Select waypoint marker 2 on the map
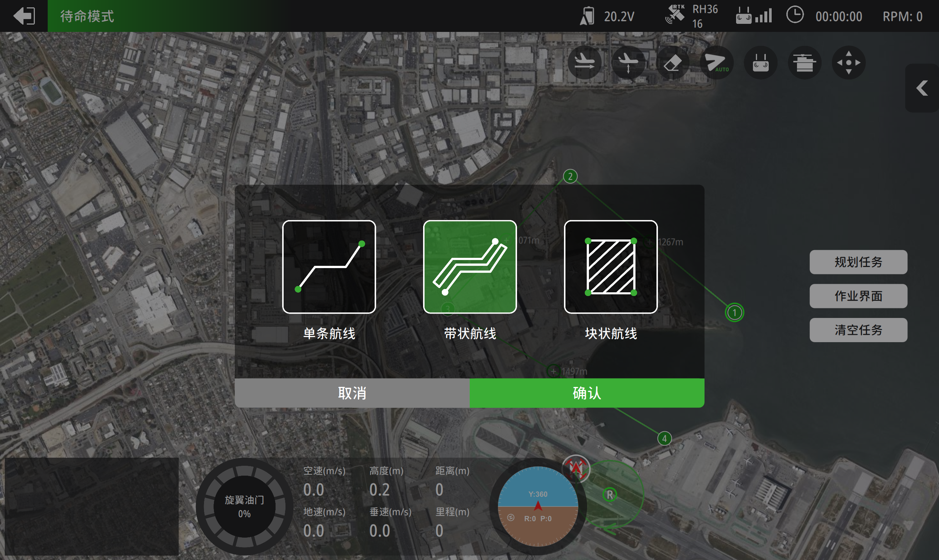939x560 pixels. pos(570,176)
